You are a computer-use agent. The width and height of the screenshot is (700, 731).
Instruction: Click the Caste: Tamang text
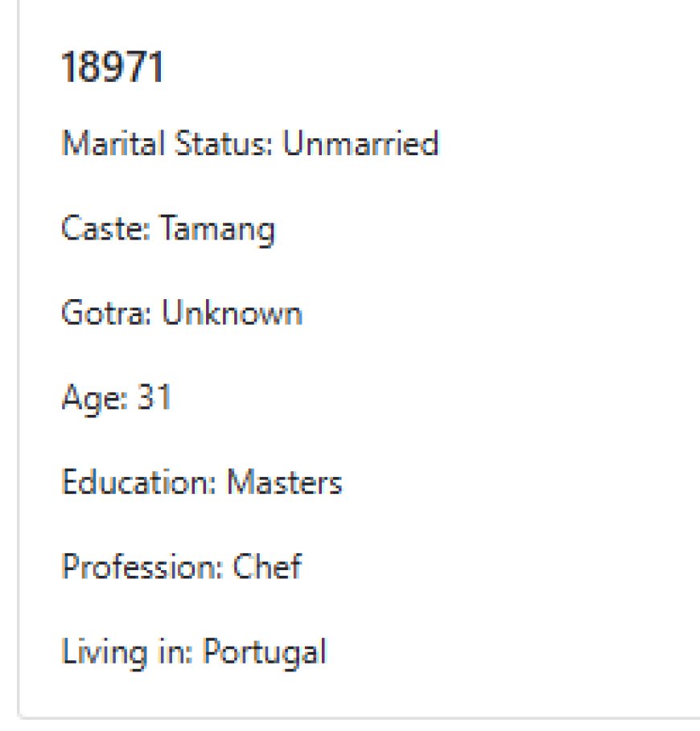(x=168, y=229)
